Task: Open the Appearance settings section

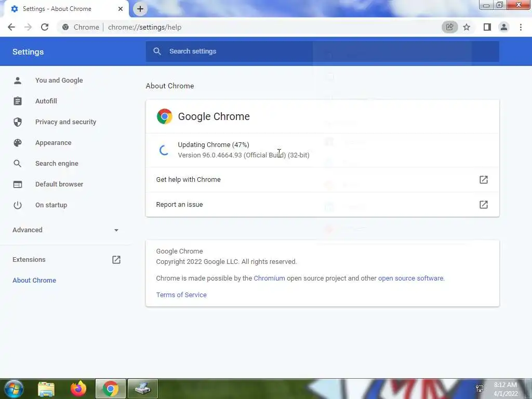Action: point(54,142)
